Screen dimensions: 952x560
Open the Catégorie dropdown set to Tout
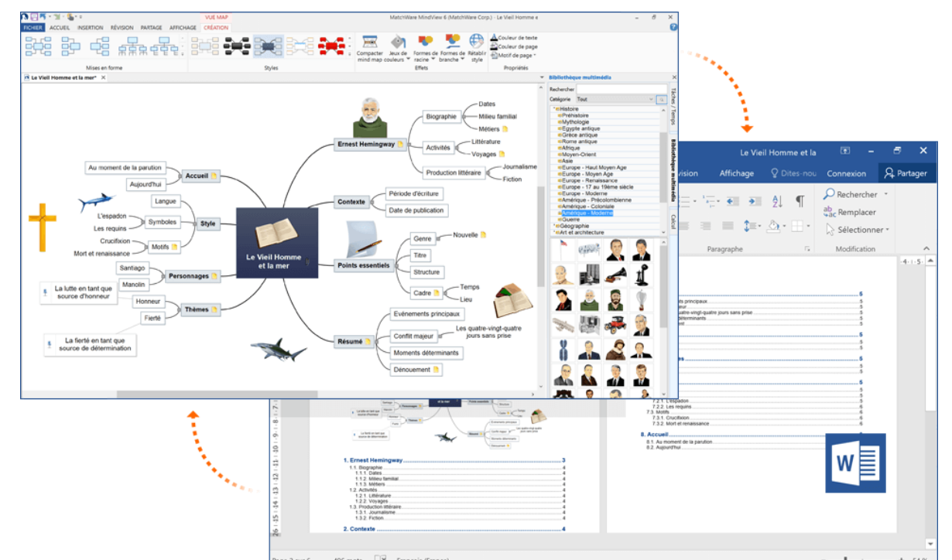coord(615,99)
